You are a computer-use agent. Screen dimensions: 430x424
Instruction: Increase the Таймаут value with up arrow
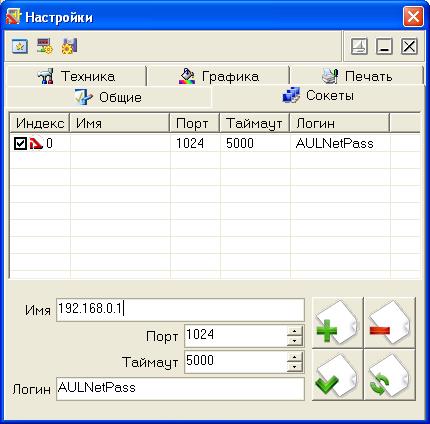pos(294,357)
